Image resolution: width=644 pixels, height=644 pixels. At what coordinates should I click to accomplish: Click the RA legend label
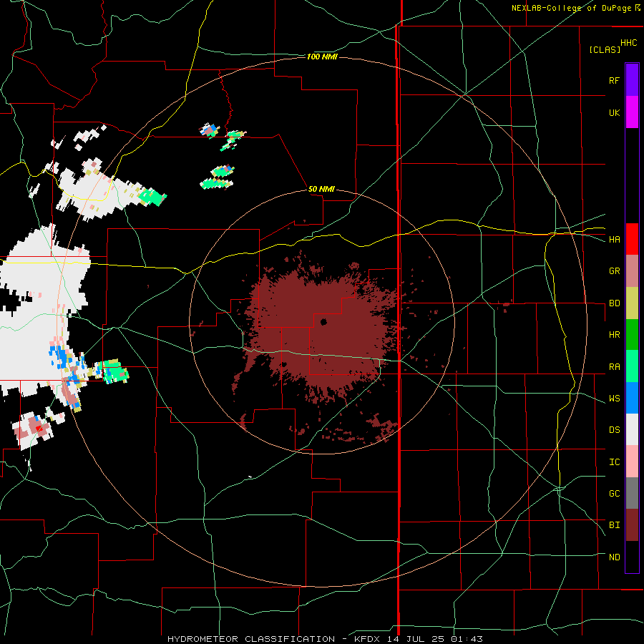pyautogui.click(x=614, y=366)
